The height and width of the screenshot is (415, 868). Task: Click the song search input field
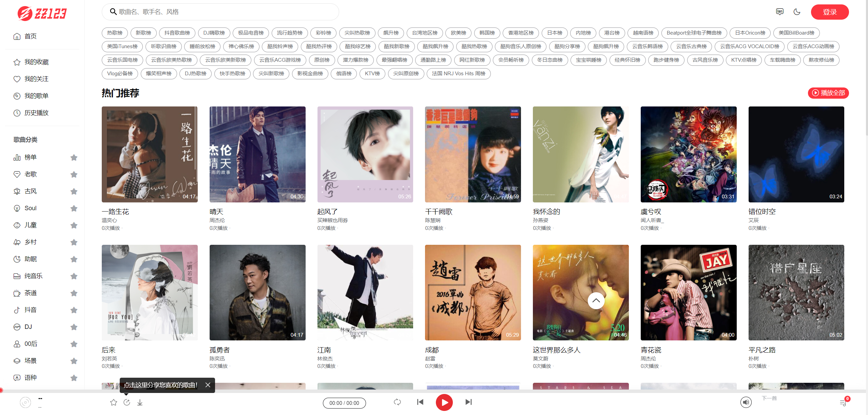point(220,12)
